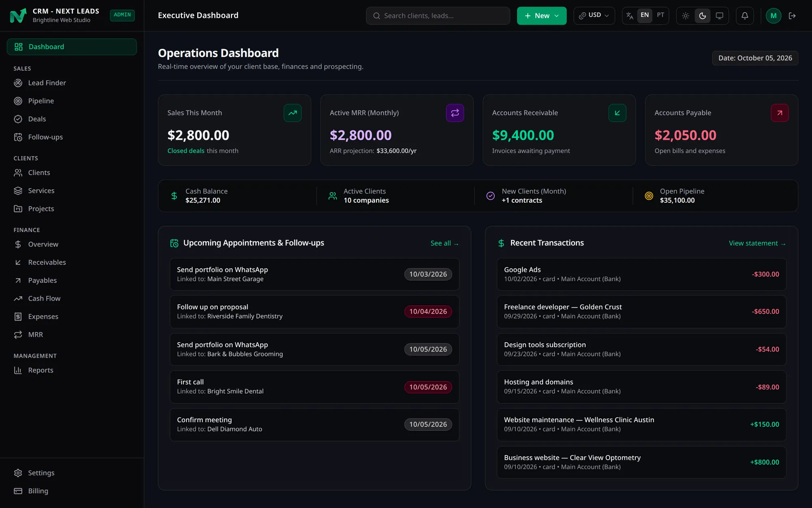The height and width of the screenshot is (508, 812).
Task: Click Closed deals link
Action: (x=186, y=151)
